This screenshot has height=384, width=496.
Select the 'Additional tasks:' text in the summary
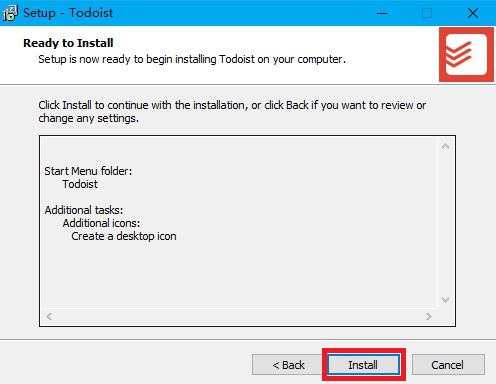click(x=84, y=210)
